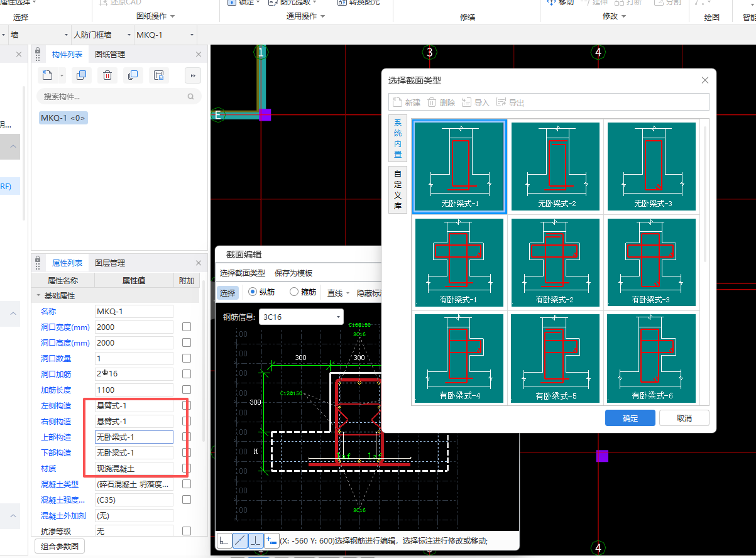Image resolution: width=756 pixels, height=558 pixels.
Task: Click the copy component icon
Action: tap(82, 75)
